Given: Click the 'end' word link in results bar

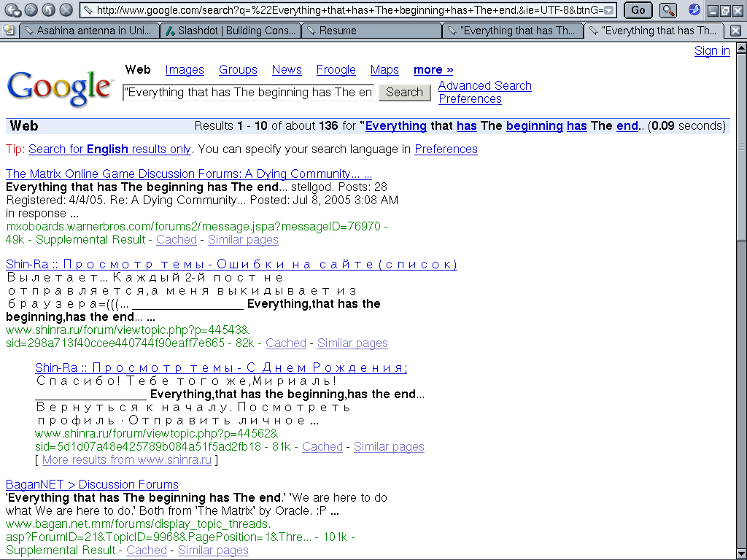Looking at the screenshot, I should click(x=627, y=126).
